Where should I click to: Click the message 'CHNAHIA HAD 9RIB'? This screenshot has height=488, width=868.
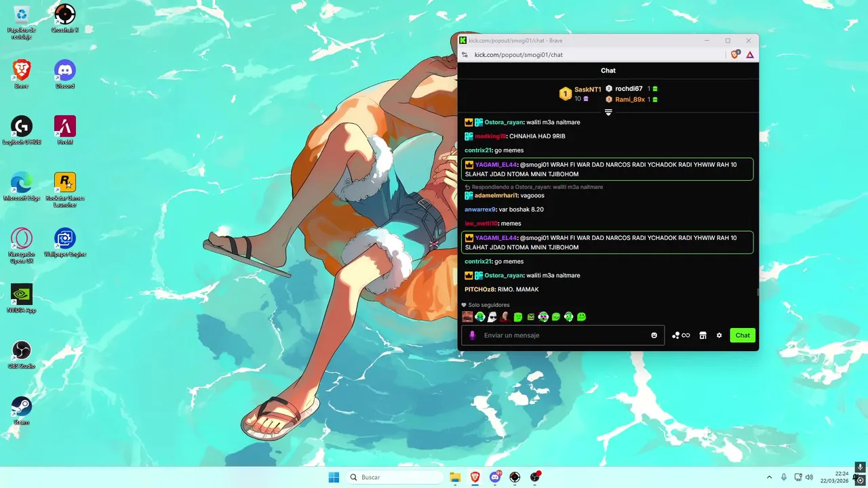tap(537, 136)
